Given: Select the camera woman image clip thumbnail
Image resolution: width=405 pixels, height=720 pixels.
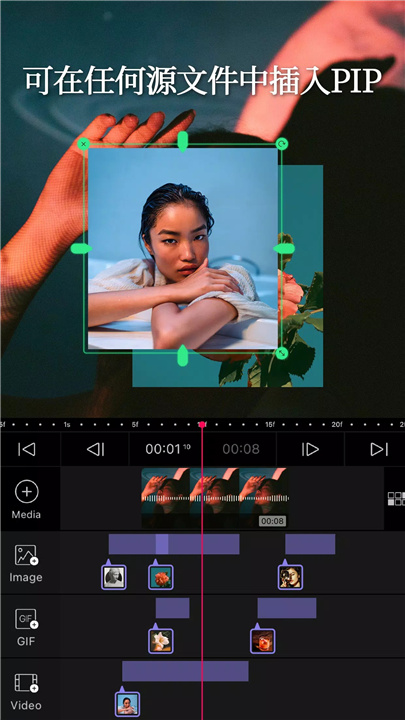Looking at the screenshot, I should click(x=290, y=577).
